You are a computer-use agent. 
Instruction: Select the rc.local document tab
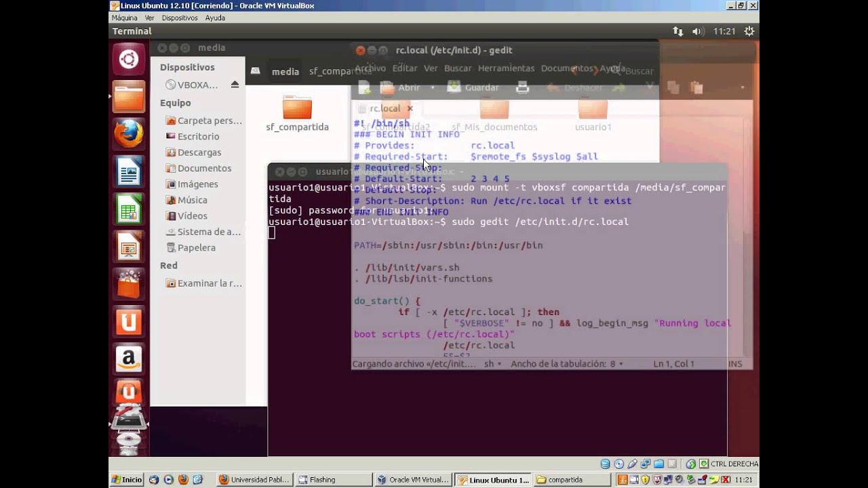tap(384, 108)
